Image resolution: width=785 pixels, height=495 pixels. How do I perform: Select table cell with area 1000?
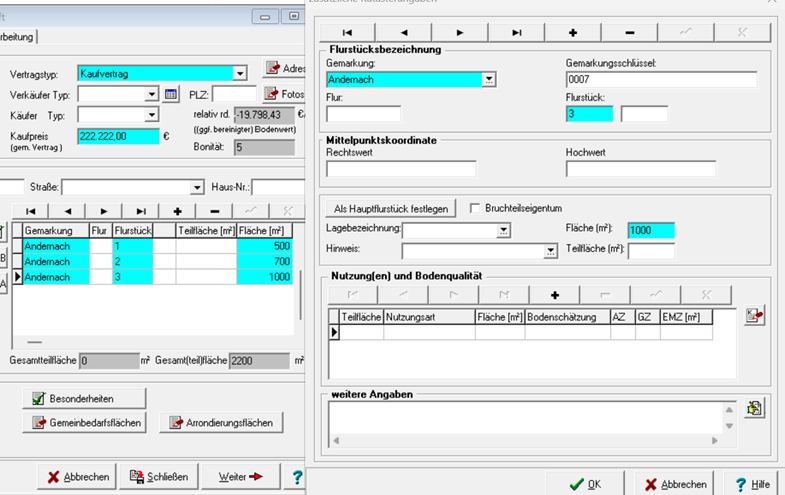click(264, 277)
